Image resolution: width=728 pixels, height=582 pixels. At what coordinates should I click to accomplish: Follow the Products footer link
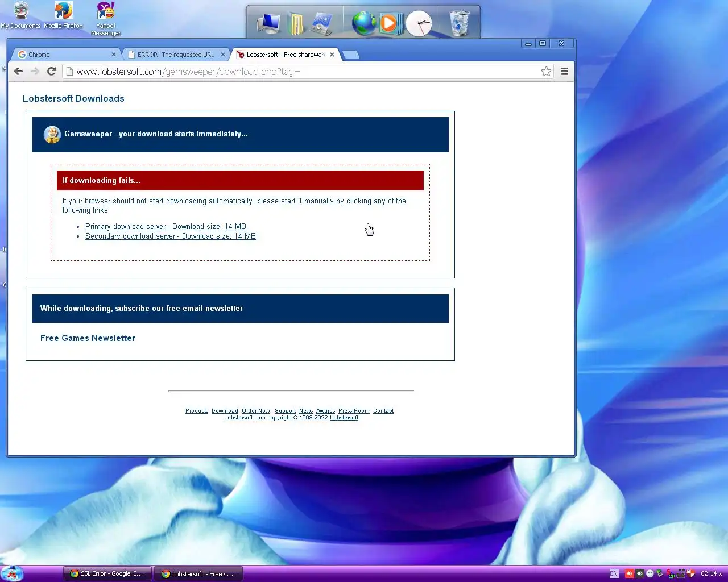(197, 411)
